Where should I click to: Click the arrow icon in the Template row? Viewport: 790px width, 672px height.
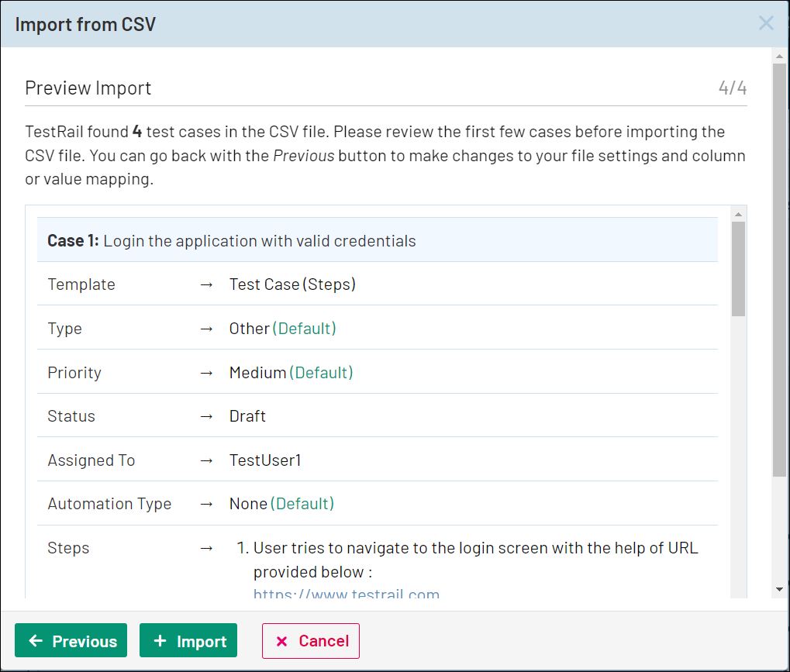tap(205, 284)
